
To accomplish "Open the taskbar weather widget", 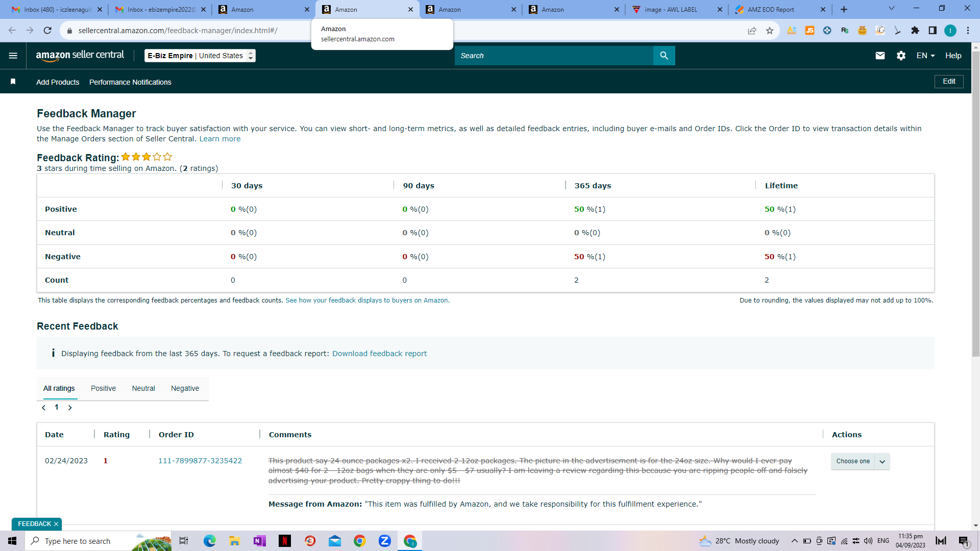I will pos(739,541).
